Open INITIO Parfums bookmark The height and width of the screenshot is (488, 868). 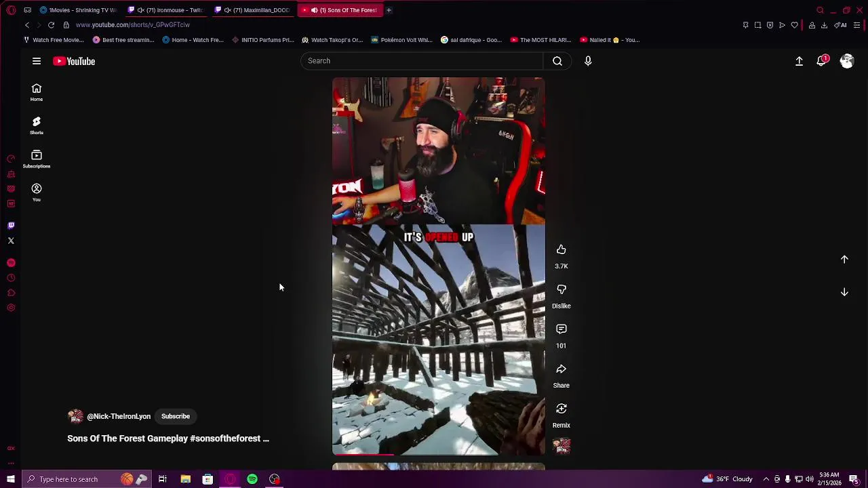(262, 40)
